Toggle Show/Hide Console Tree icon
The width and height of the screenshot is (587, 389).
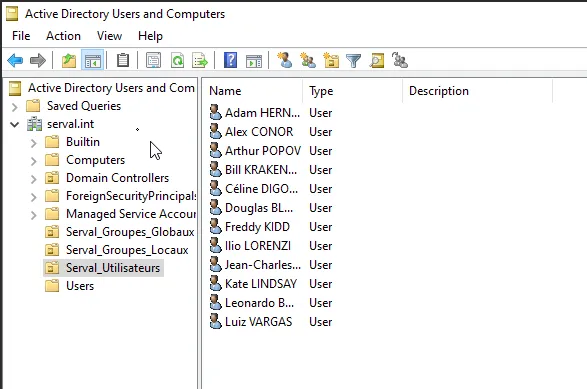pyautogui.click(x=92, y=60)
